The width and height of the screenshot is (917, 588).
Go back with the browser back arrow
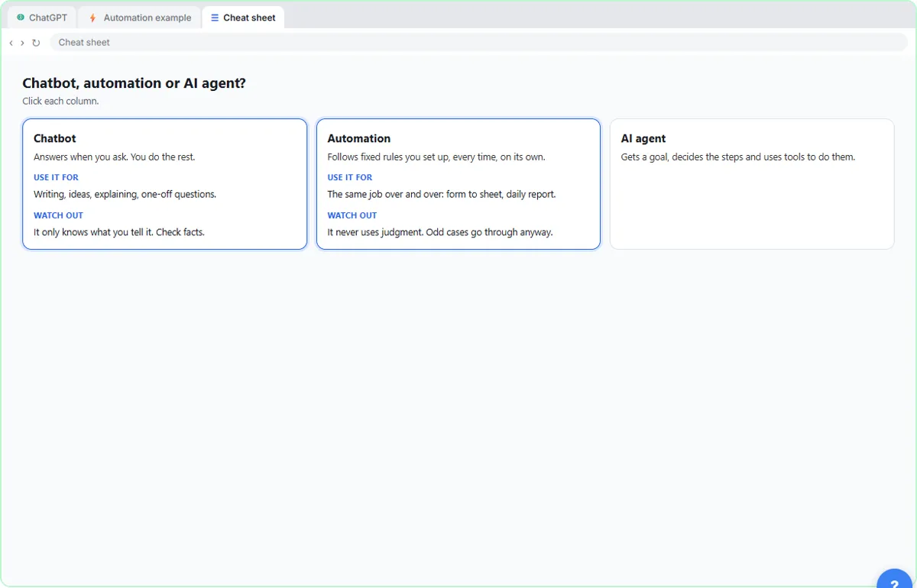coord(11,43)
